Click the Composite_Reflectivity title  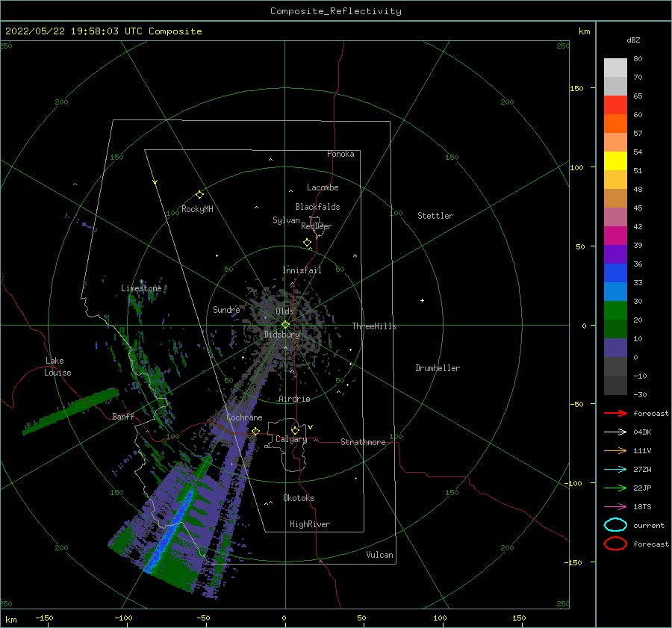(336, 11)
